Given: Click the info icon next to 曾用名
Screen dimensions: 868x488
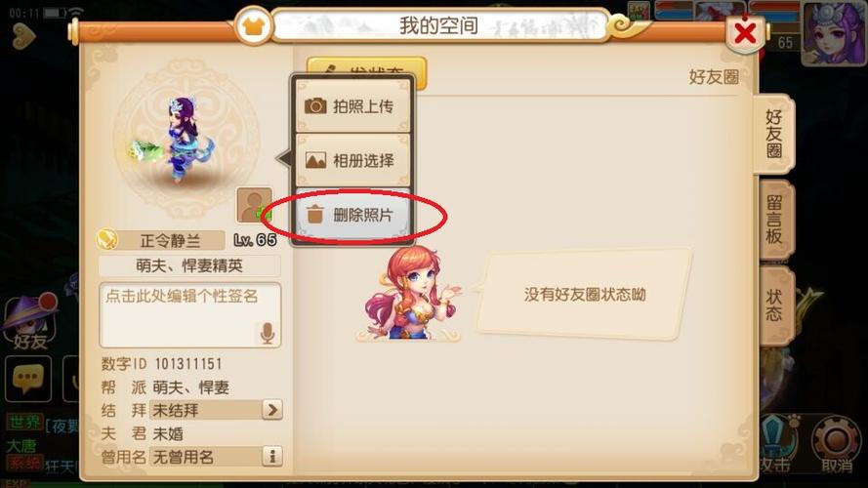Looking at the screenshot, I should pos(271,457).
